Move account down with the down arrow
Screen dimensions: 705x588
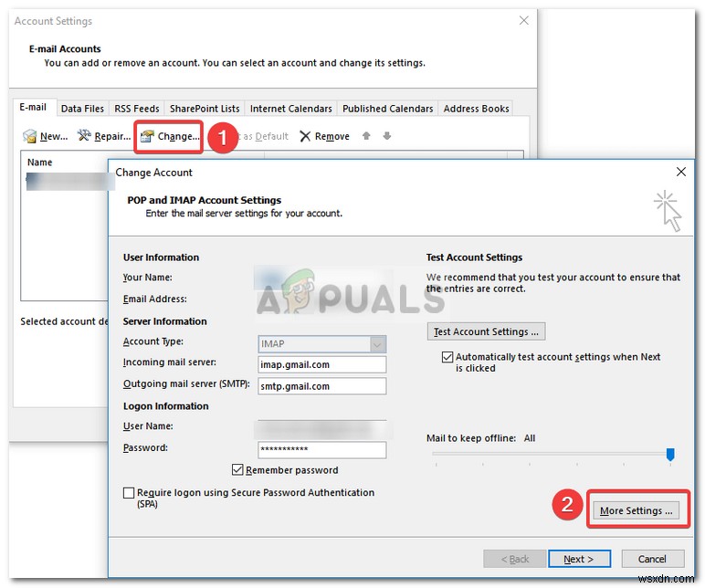386,135
